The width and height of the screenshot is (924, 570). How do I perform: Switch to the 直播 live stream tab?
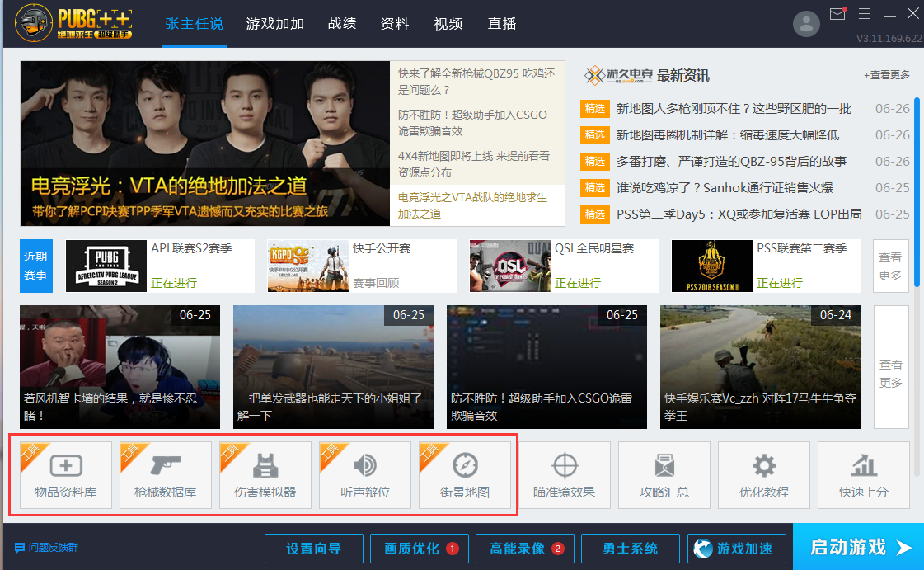502,24
